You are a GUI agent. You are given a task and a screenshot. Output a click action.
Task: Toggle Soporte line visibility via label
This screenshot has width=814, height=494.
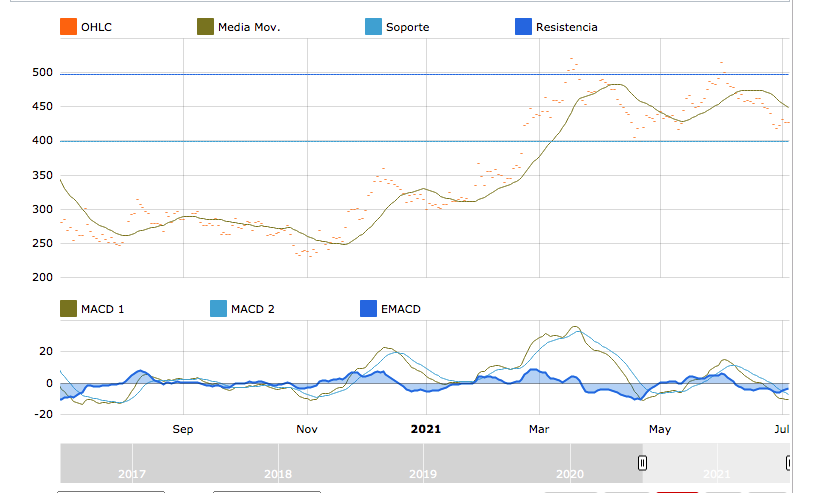407,27
